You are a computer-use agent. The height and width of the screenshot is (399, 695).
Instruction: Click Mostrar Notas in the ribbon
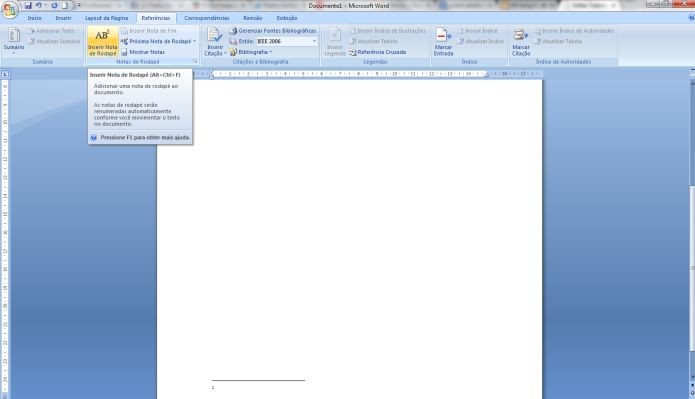(x=143, y=52)
